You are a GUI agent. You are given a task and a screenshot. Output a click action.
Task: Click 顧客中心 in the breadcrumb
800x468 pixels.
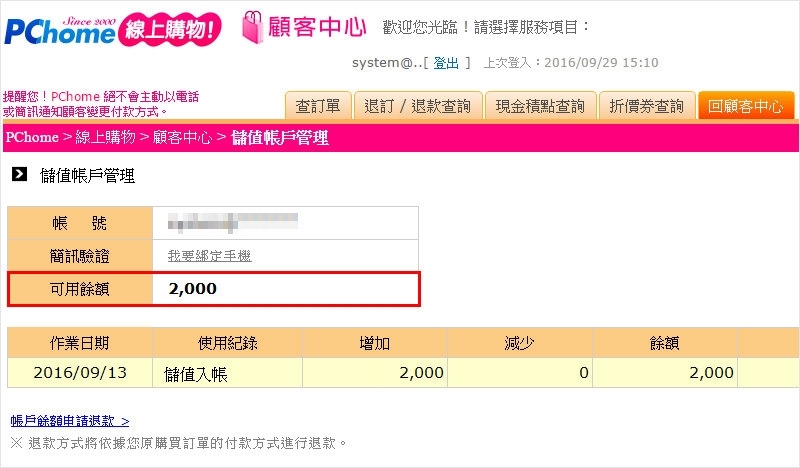click(x=182, y=138)
